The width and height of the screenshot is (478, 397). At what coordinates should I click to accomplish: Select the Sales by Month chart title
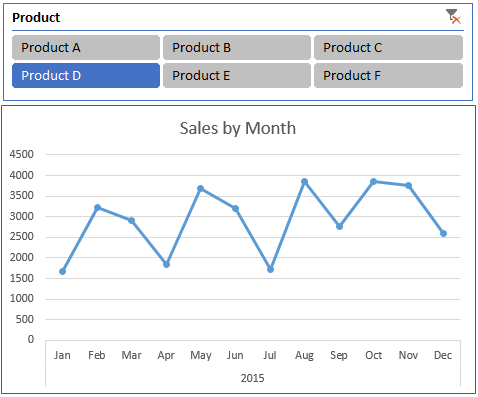[x=238, y=128]
